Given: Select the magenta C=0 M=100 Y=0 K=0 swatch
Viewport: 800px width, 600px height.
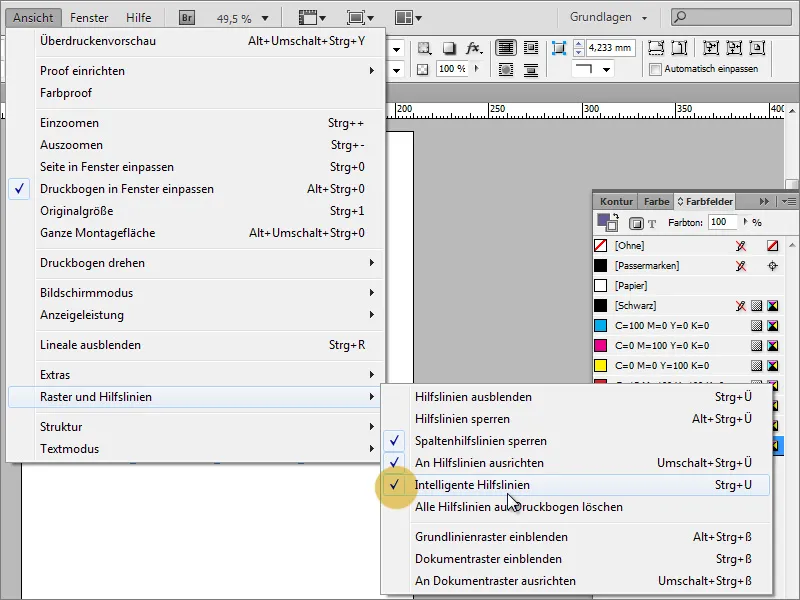Looking at the screenshot, I should (x=689, y=345).
